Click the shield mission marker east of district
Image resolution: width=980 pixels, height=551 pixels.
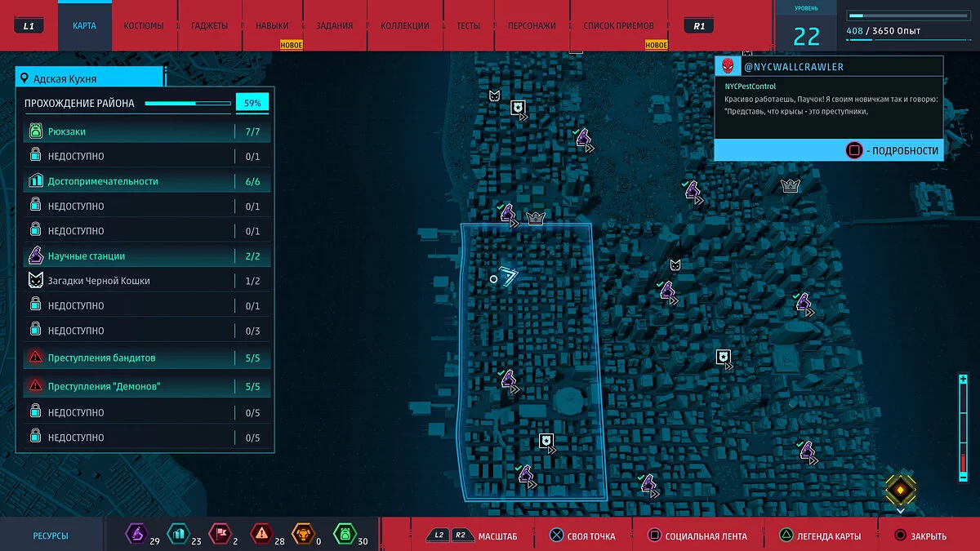[x=724, y=357]
